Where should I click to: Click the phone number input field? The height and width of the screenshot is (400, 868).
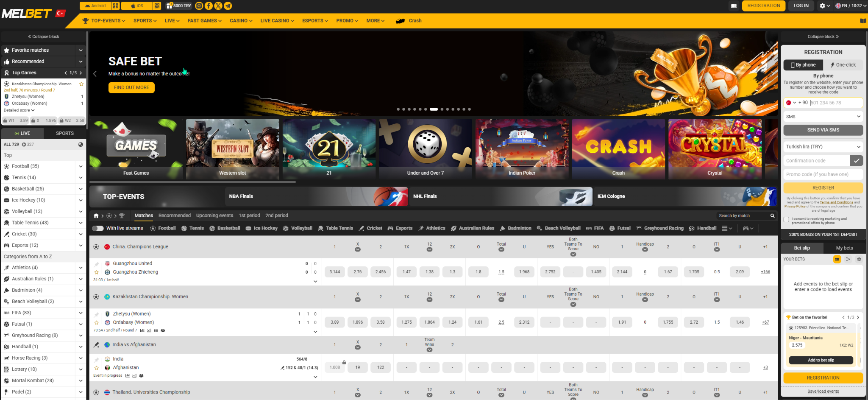(836, 103)
